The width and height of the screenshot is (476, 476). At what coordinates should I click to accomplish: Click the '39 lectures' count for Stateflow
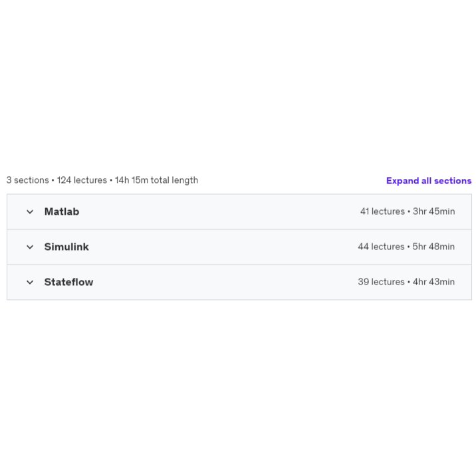[381, 283]
